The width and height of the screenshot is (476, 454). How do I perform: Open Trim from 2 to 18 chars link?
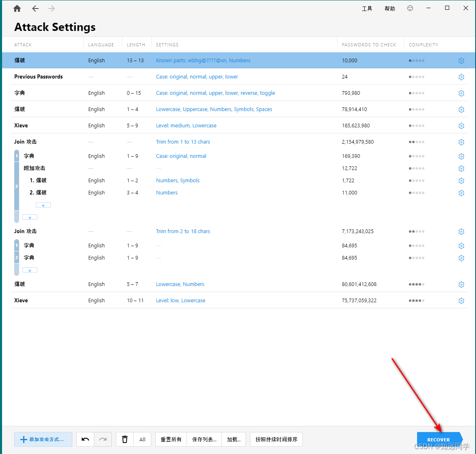coord(183,231)
